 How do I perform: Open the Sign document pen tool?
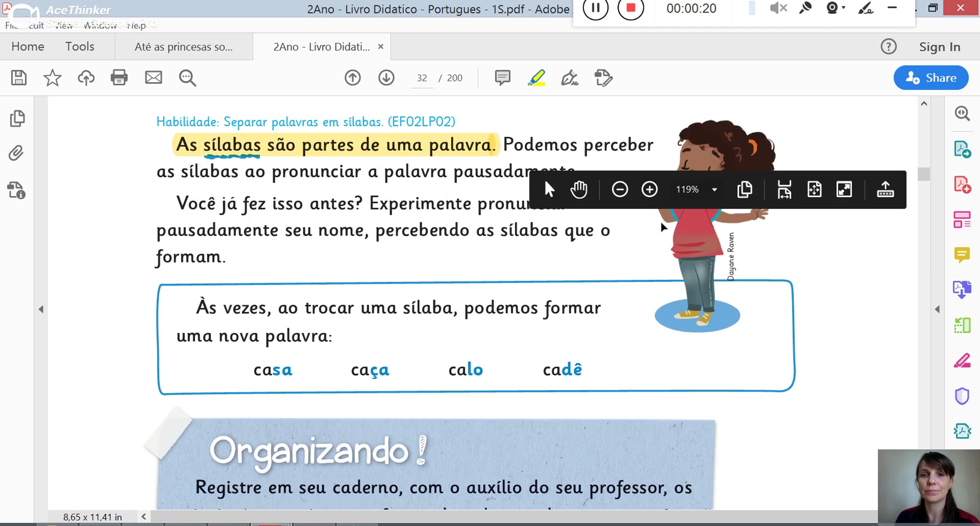570,78
